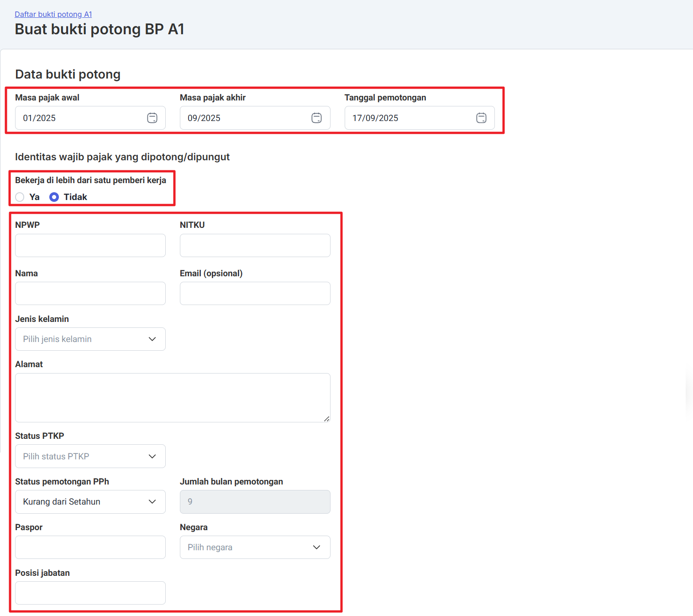Focus the Paspor input field
The width and height of the screenshot is (693, 616).
point(90,547)
